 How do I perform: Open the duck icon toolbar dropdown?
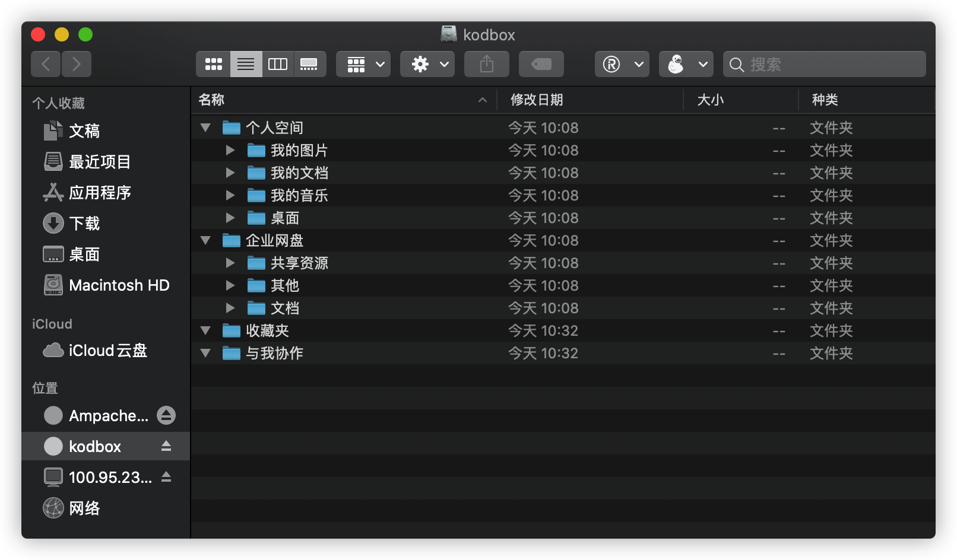[686, 64]
